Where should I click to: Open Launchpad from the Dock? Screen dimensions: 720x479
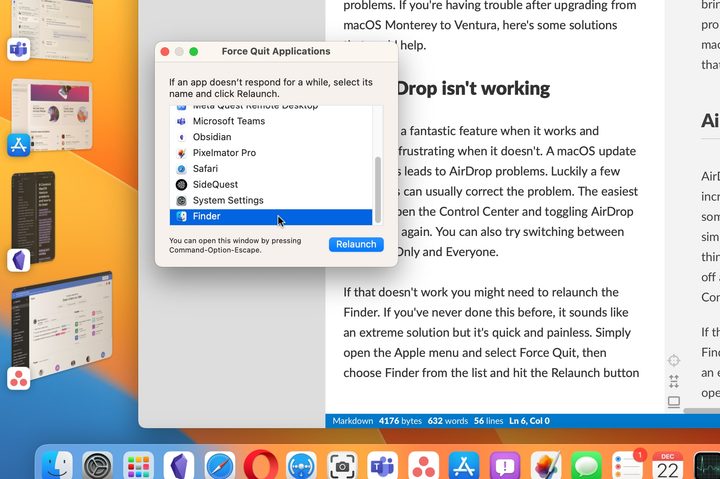tap(138, 466)
